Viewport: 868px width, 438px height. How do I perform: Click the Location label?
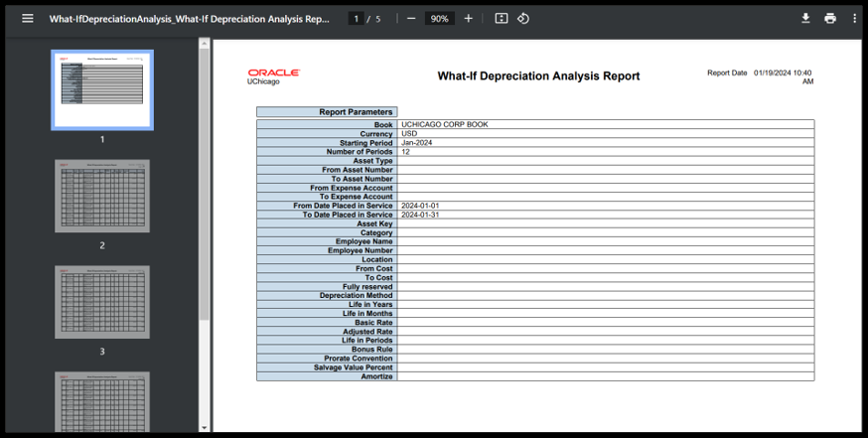click(x=377, y=259)
